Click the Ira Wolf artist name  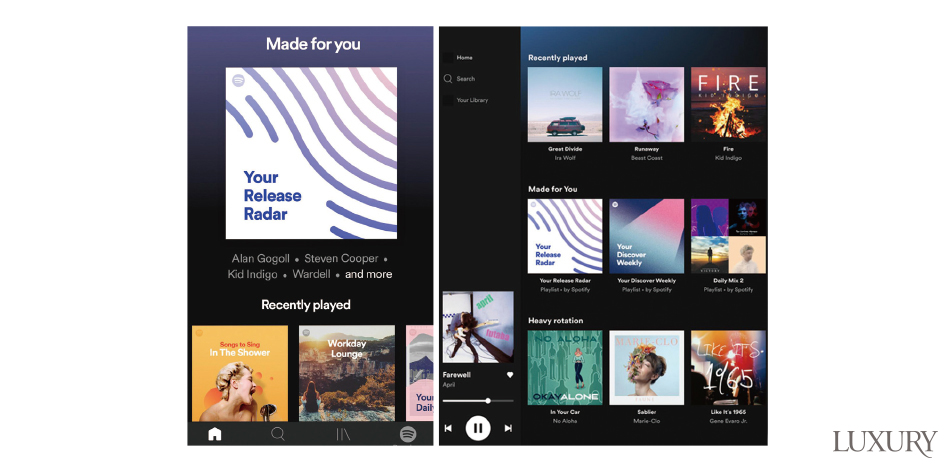coord(565,158)
